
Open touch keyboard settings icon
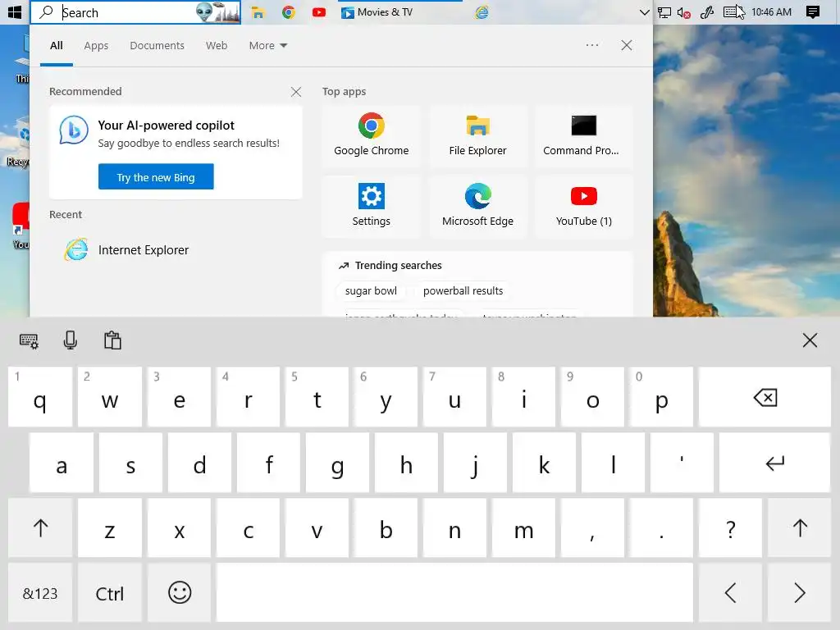[x=29, y=340]
